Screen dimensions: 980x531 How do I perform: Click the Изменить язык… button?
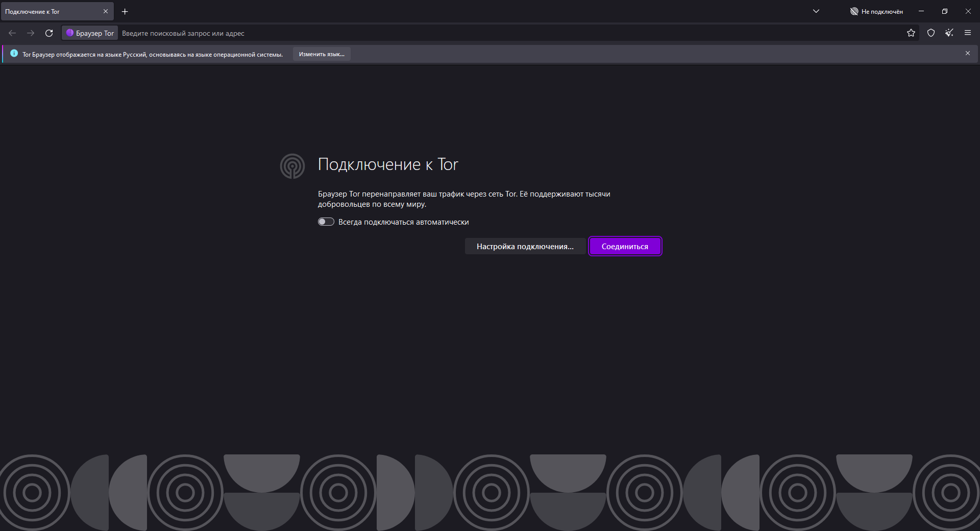322,54
